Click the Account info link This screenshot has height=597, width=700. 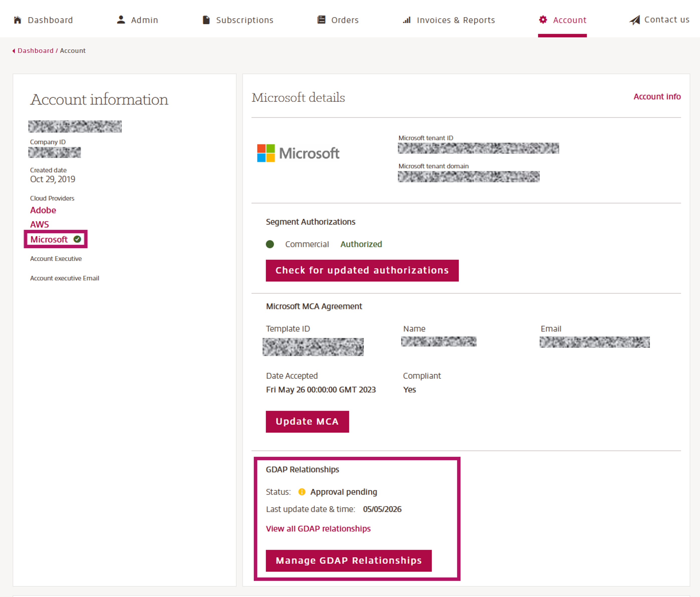(657, 97)
